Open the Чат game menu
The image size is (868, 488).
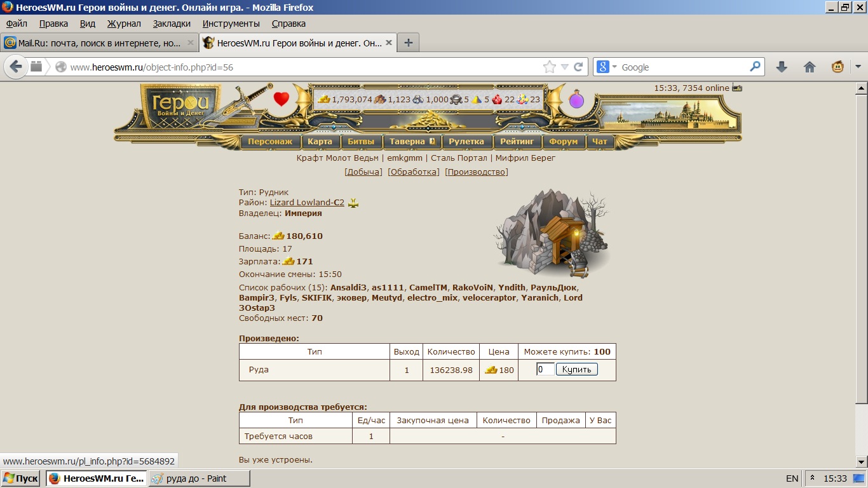click(x=599, y=142)
